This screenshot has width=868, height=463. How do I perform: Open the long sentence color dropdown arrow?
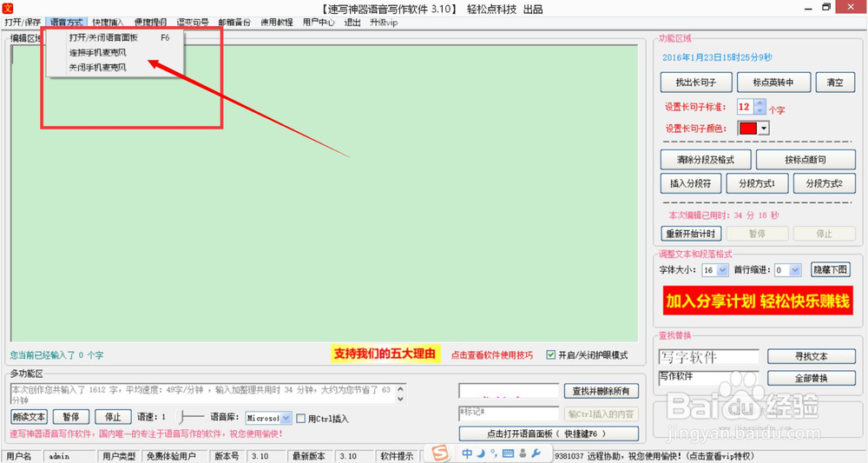point(764,129)
